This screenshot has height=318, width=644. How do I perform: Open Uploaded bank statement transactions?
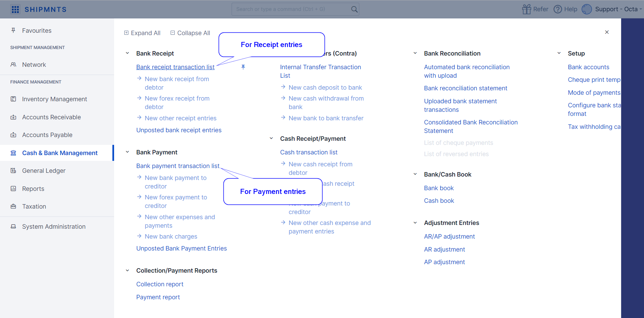point(460,105)
